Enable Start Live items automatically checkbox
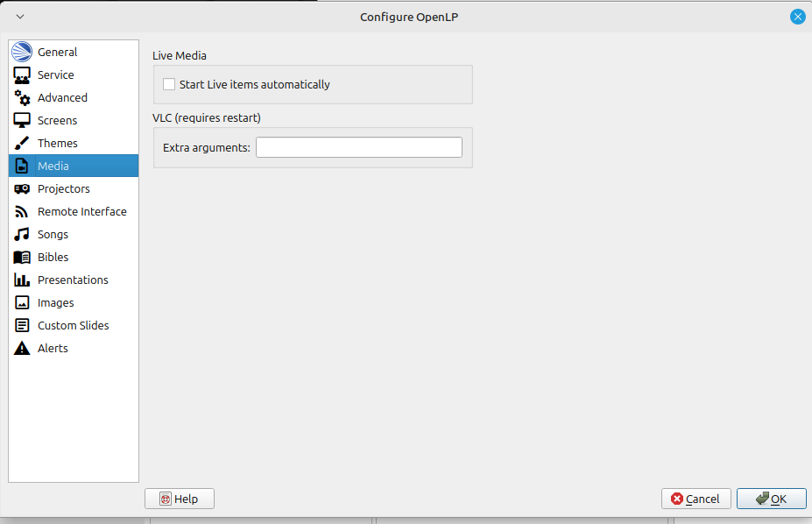The height and width of the screenshot is (524, 812). click(169, 85)
